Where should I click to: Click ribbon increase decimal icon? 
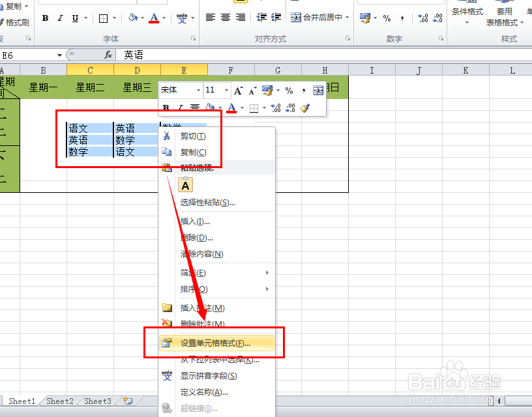[422, 18]
